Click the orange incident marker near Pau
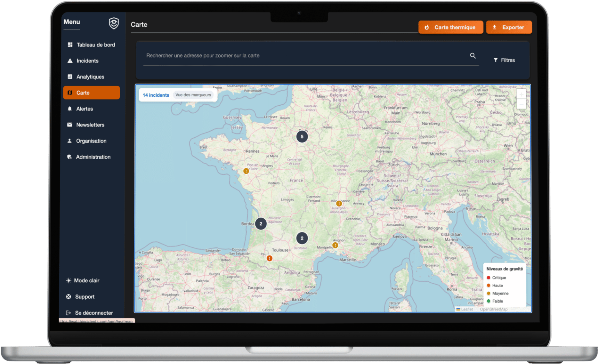Image resolution: width=598 pixels, height=364 pixels. [270, 258]
